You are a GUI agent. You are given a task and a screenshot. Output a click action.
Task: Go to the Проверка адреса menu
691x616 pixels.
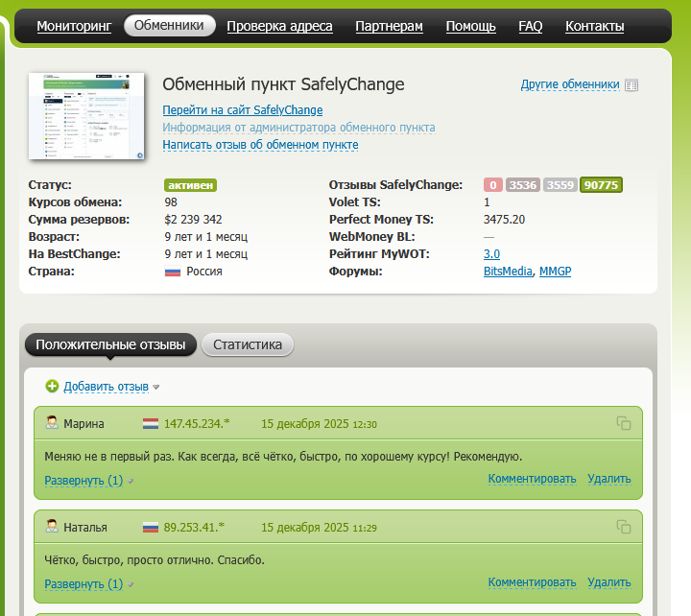click(x=279, y=26)
